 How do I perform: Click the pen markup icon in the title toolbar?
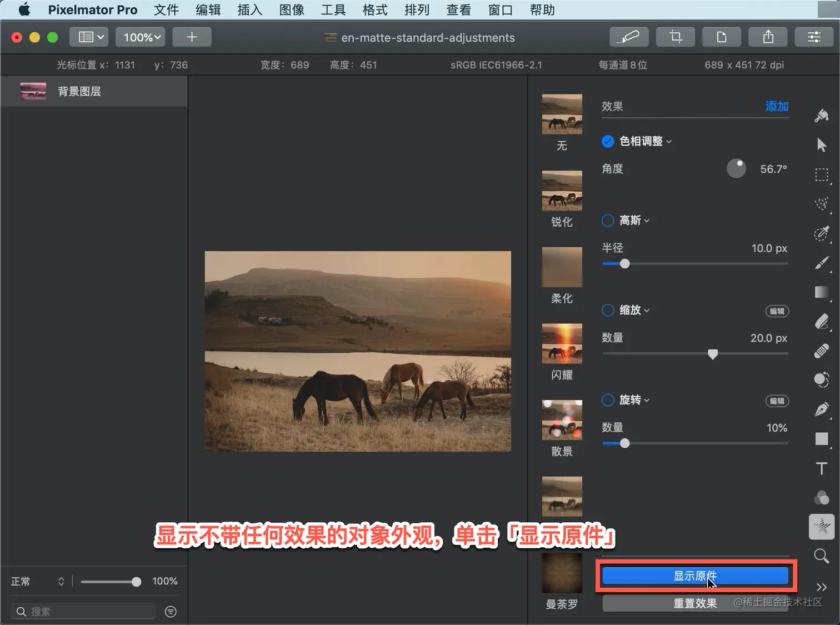pos(629,37)
